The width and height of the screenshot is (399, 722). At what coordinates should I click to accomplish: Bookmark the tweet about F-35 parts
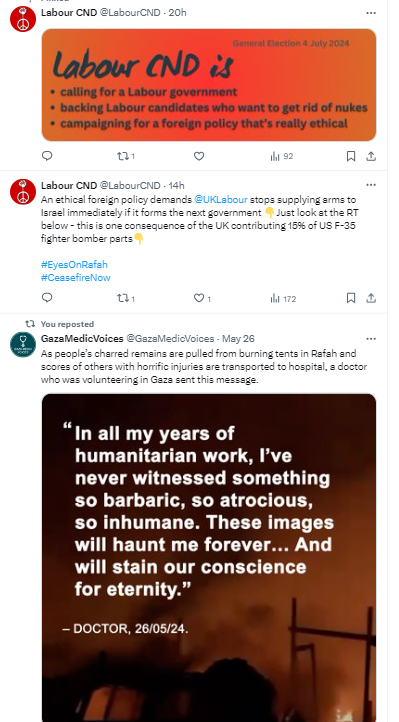[351, 298]
